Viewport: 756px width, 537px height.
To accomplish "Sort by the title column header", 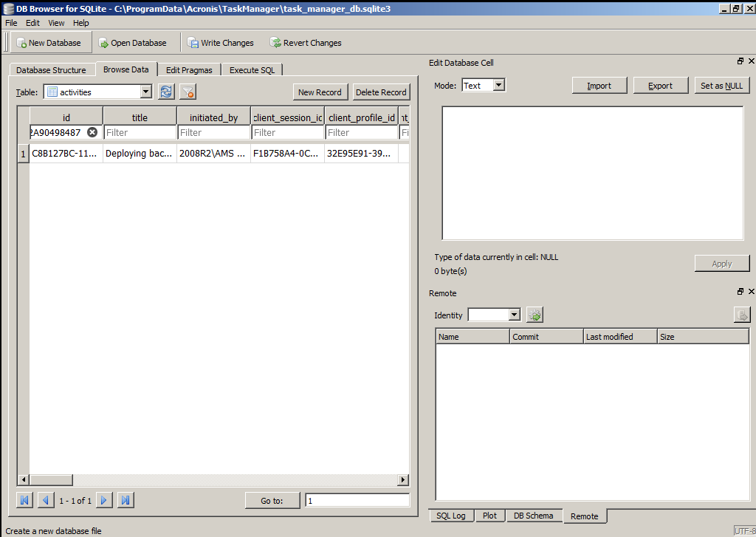I will tap(140, 117).
